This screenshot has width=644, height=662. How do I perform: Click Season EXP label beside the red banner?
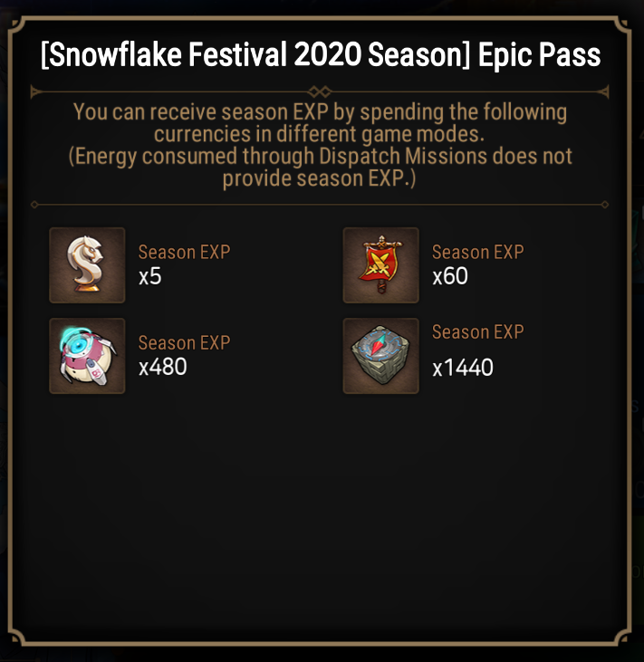478,252
